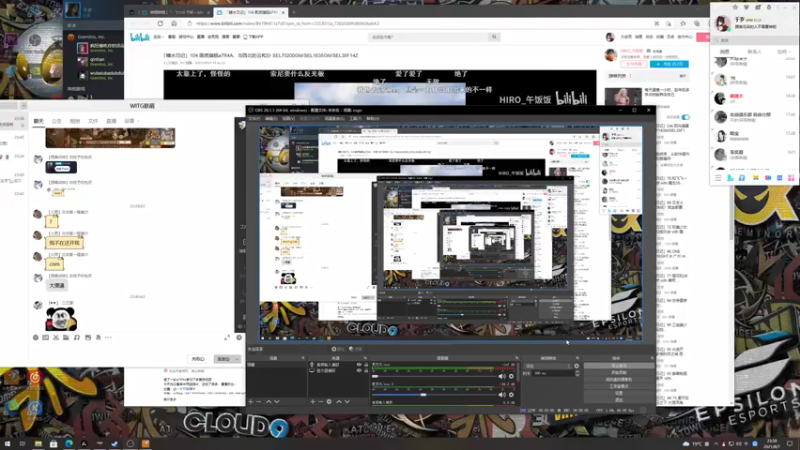Click the stop streaming button in OBS controls
800x450 pixels.
pos(618,366)
